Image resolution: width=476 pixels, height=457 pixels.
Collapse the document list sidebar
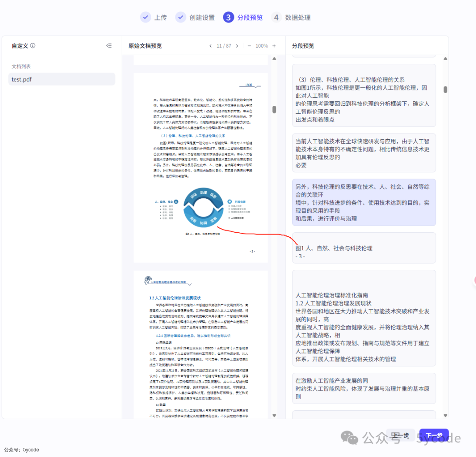coord(109,45)
